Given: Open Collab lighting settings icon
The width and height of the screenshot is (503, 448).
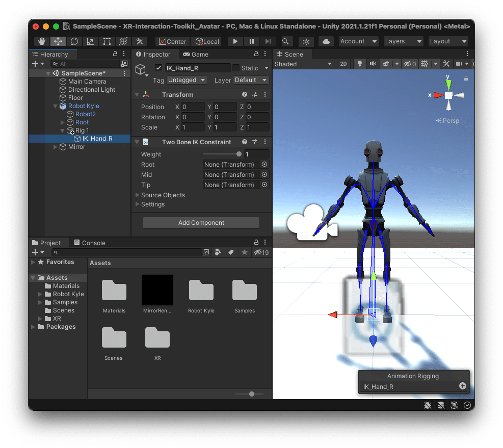Looking at the screenshot, I should tap(306, 41).
